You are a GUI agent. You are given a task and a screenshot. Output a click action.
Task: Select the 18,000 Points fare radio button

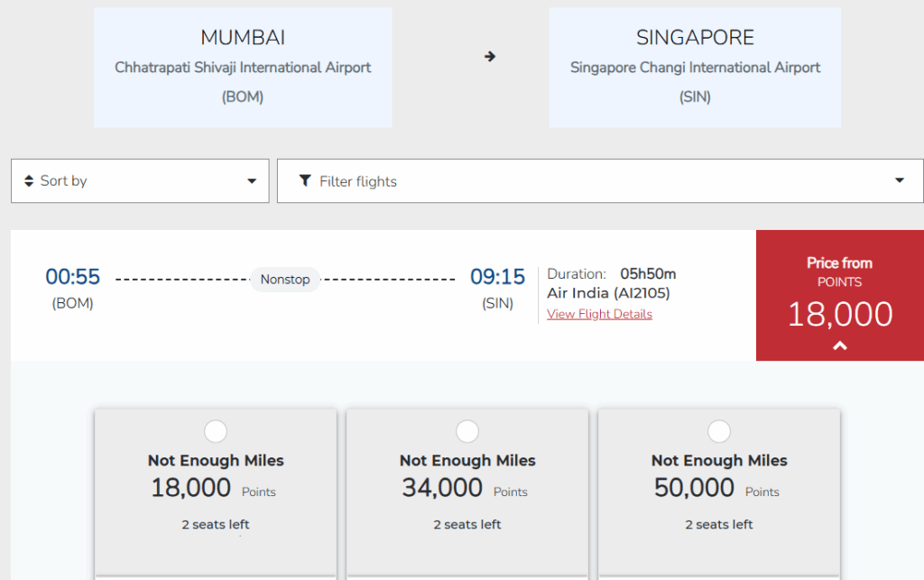tap(216, 431)
